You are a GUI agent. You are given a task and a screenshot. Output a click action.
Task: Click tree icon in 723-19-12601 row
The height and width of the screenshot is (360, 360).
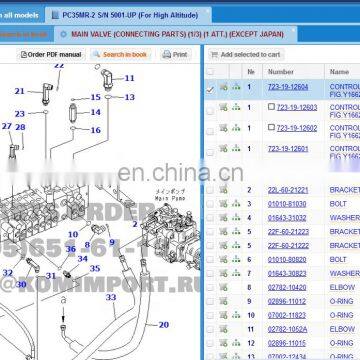(236, 148)
